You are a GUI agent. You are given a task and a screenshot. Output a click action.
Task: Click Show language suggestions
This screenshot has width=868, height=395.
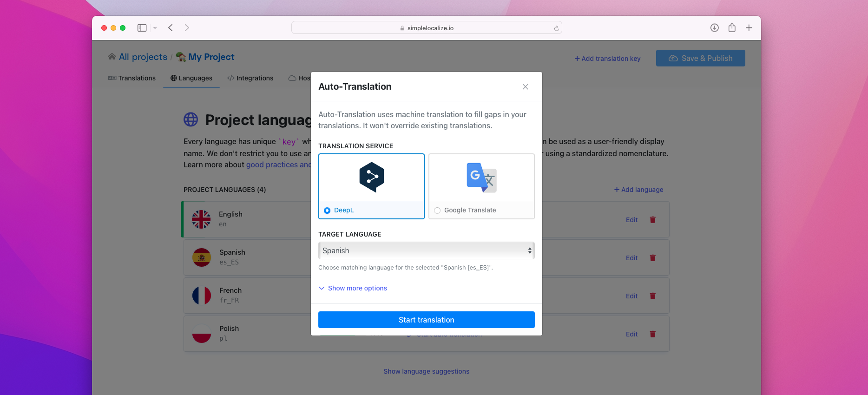(x=426, y=371)
